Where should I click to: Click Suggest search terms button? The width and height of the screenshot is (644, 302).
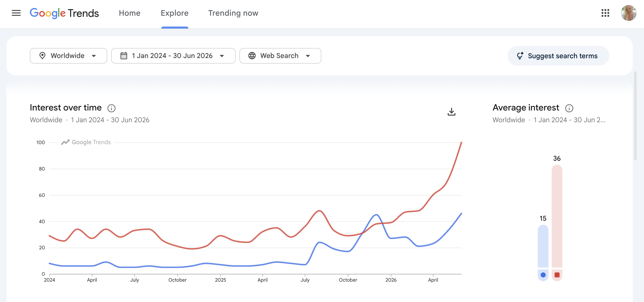pos(558,56)
